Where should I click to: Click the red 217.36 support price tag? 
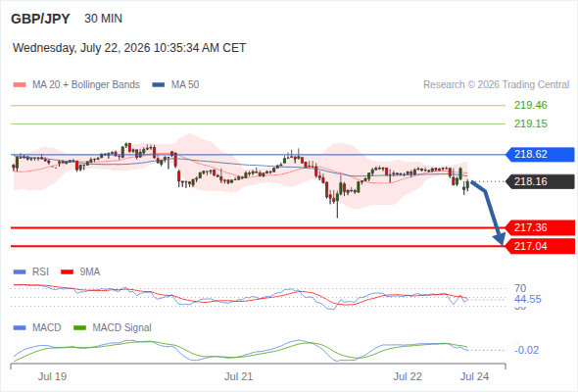[x=540, y=227]
